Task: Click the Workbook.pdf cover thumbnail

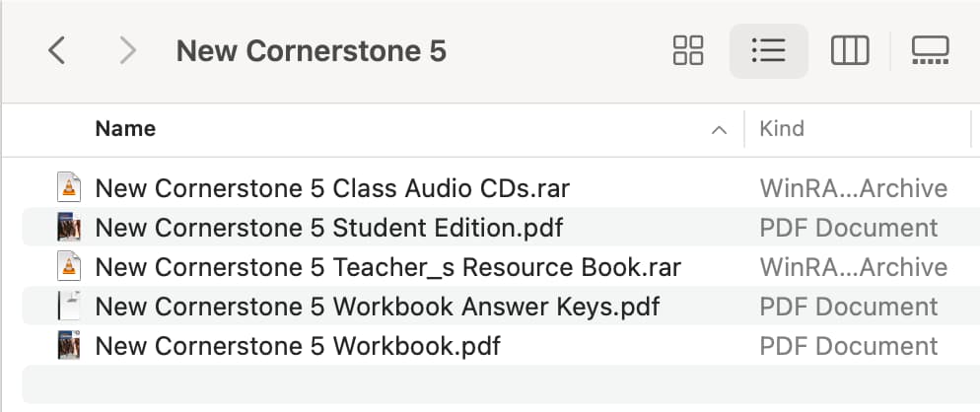Action: [69, 346]
